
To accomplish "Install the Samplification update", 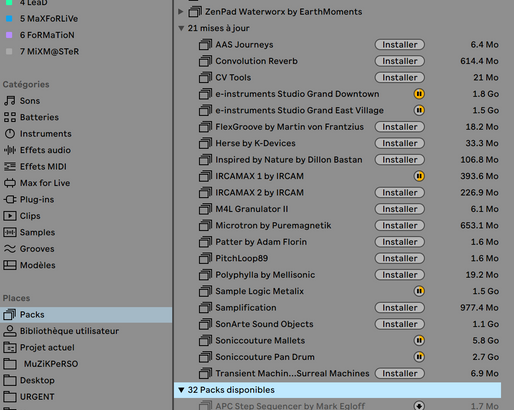I will (x=400, y=308).
